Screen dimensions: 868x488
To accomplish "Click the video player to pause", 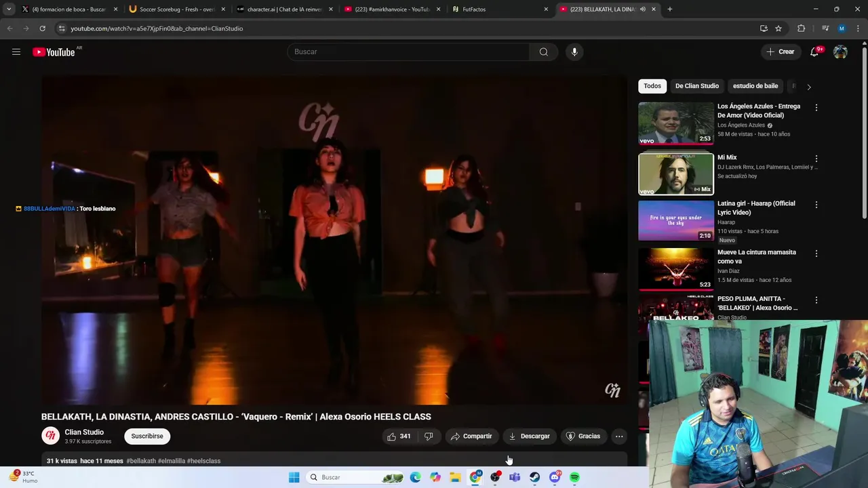I will (334, 240).
